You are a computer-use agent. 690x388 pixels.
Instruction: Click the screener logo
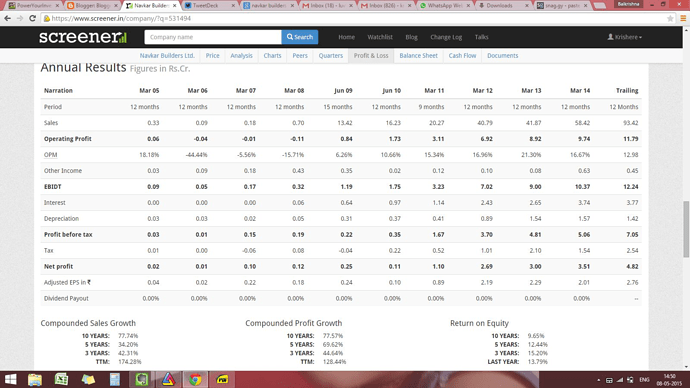(83, 37)
